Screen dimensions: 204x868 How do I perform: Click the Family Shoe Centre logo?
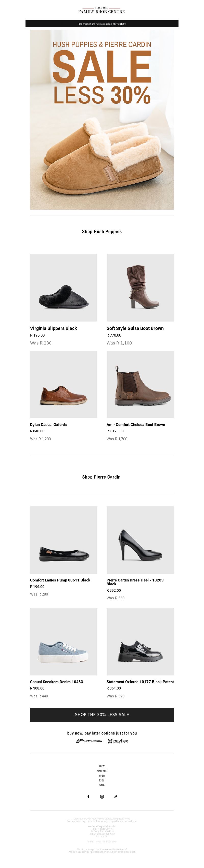pos(102,10)
